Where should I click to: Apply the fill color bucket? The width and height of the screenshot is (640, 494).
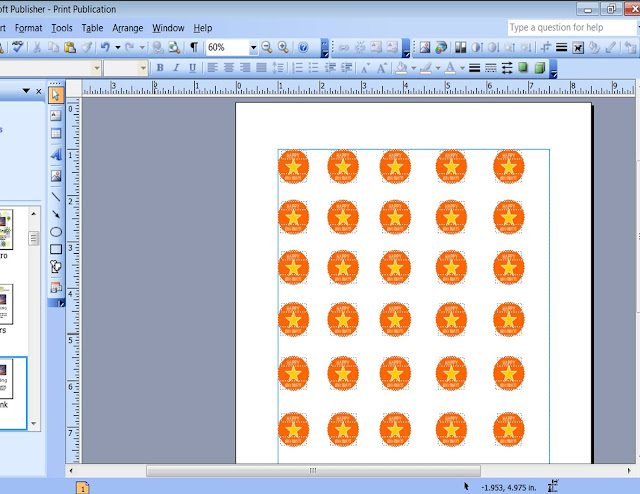(402, 68)
